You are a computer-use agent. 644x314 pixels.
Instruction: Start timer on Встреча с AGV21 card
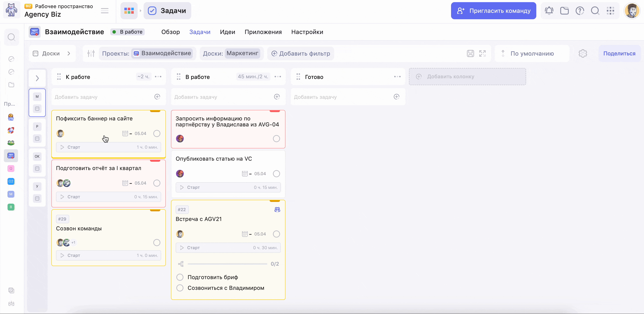[x=228, y=248]
